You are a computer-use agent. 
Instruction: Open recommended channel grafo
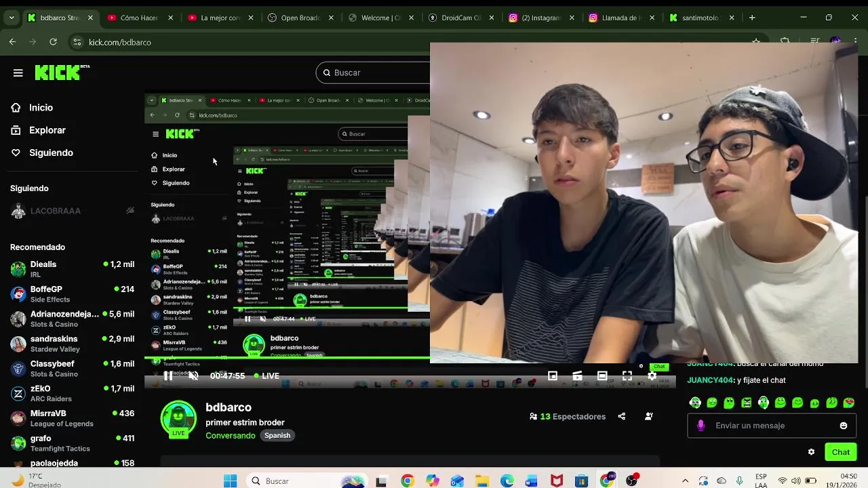click(73, 443)
